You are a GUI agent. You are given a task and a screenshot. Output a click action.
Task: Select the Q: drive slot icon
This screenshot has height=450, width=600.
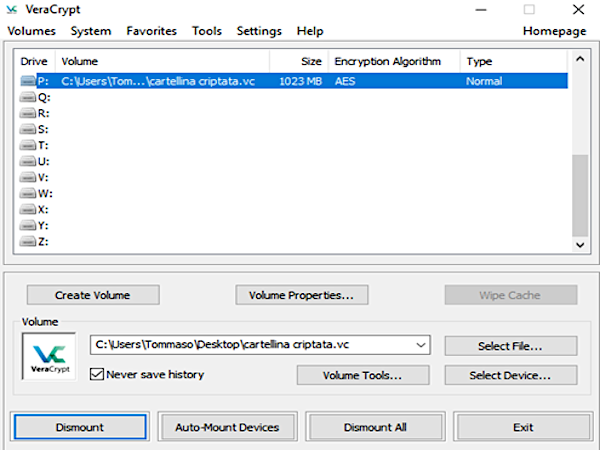(x=28, y=97)
